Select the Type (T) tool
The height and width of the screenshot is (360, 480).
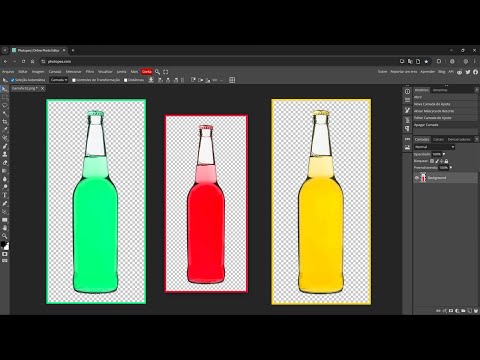5,195
